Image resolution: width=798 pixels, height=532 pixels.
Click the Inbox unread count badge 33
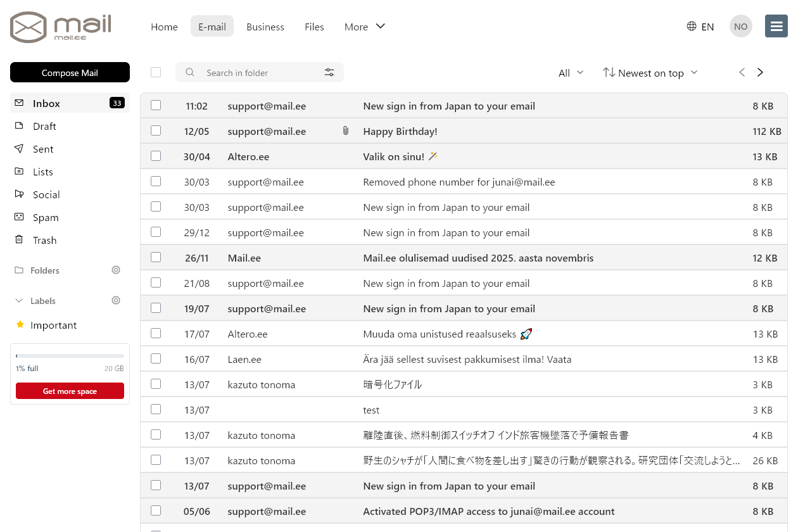117,103
